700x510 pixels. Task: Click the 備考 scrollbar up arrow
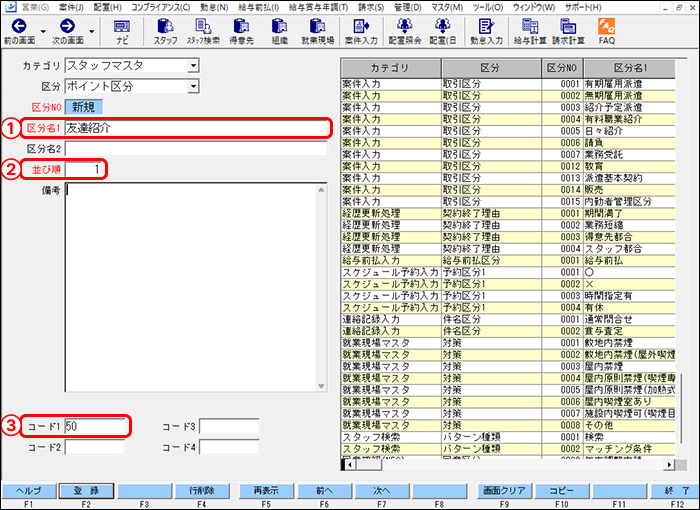pos(321,189)
